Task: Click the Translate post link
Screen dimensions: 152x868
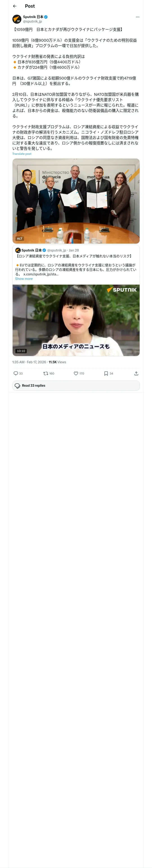Action: click(22, 154)
